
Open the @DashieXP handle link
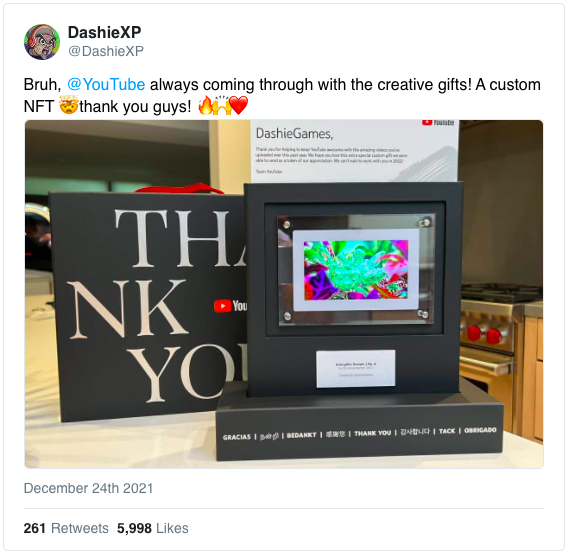click(106, 51)
